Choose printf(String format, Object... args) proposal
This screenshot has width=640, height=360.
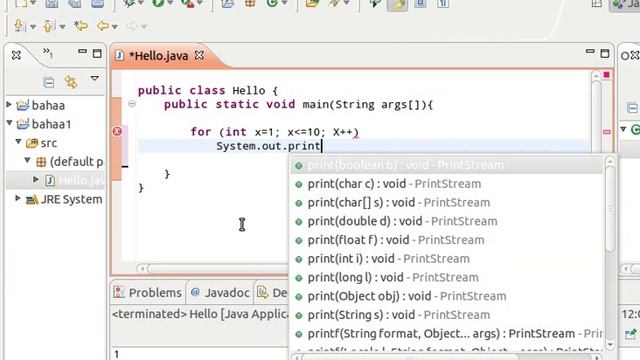(x=446, y=334)
